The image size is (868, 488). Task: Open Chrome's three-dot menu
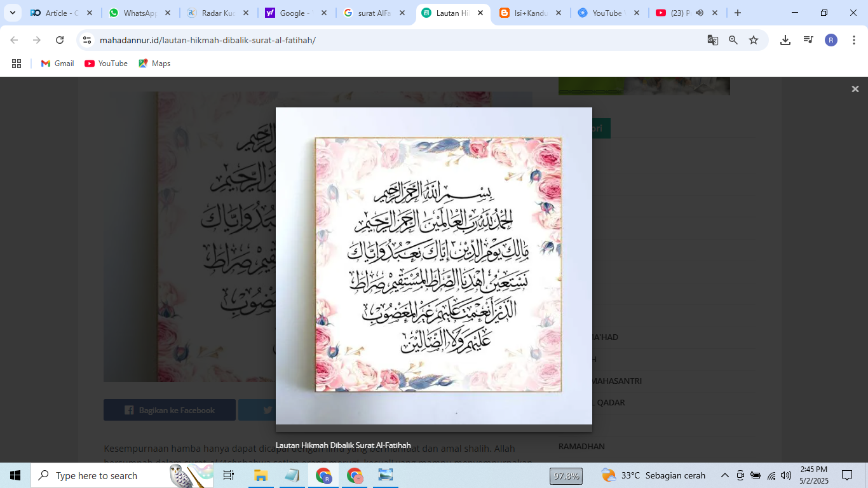tap(853, 40)
